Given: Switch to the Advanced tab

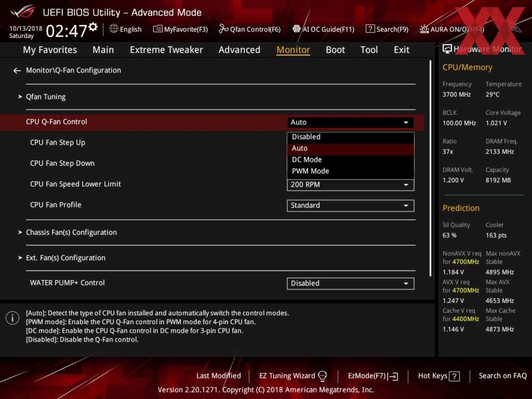Looking at the screenshot, I should (x=239, y=50).
